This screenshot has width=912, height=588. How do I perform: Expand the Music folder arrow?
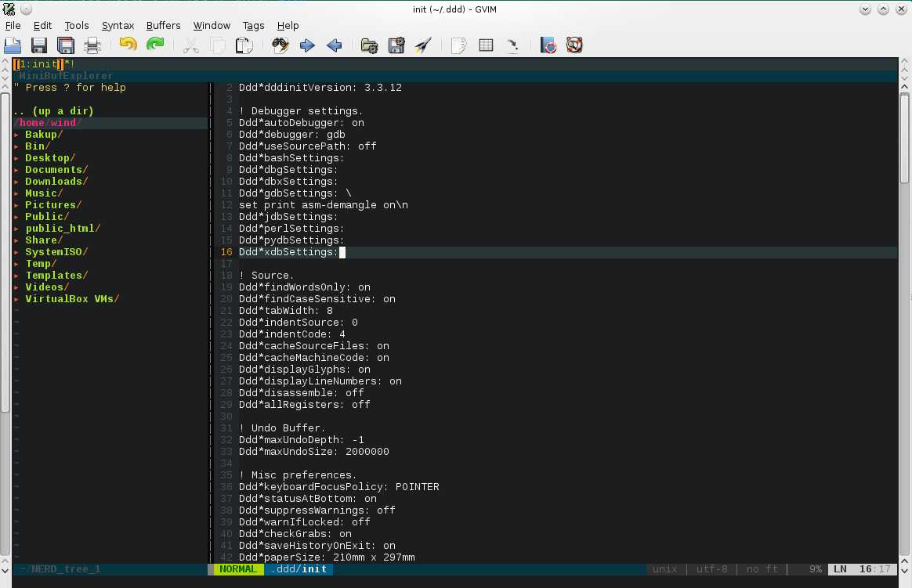point(16,193)
